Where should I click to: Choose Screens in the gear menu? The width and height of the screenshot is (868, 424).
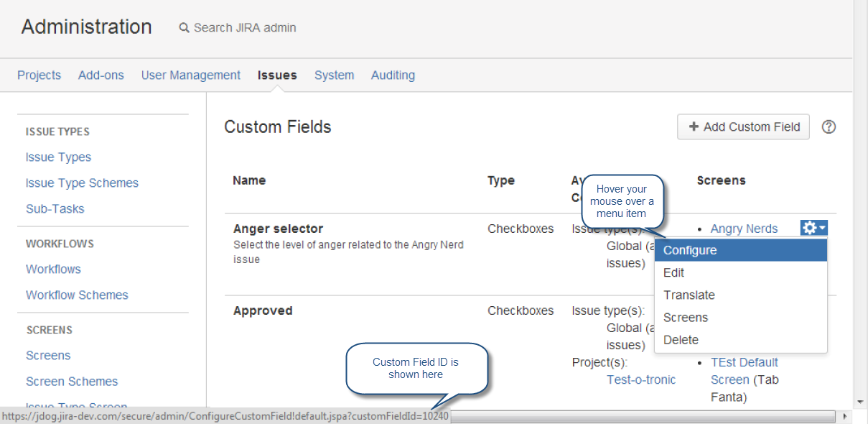[685, 317]
